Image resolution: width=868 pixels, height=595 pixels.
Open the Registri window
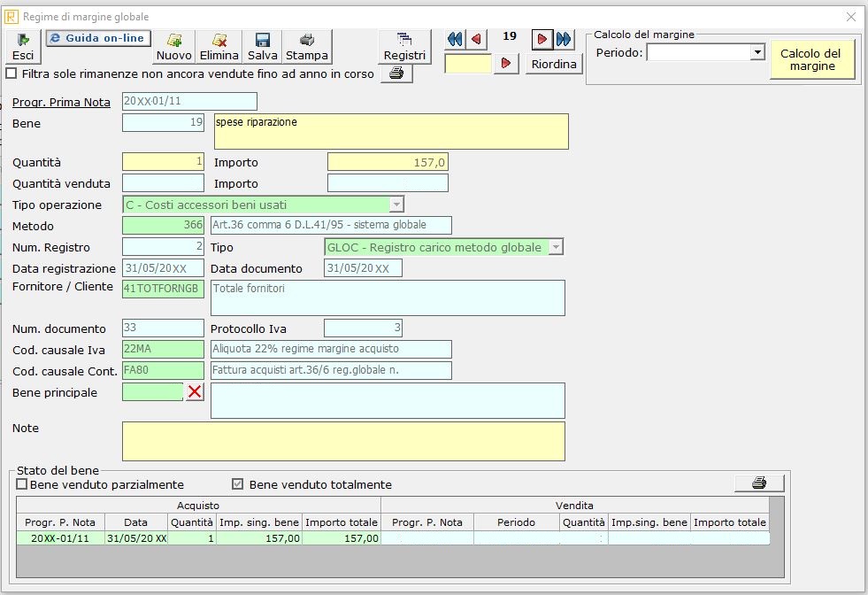[x=404, y=46]
